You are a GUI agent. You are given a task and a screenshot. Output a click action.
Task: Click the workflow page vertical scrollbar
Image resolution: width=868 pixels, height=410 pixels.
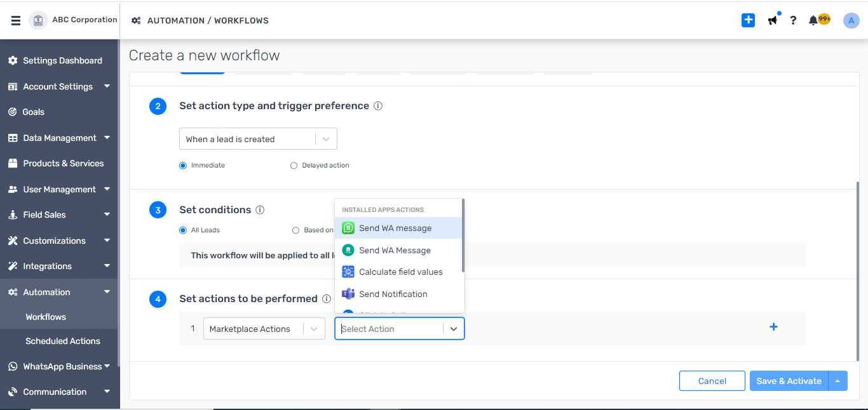tap(858, 272)
